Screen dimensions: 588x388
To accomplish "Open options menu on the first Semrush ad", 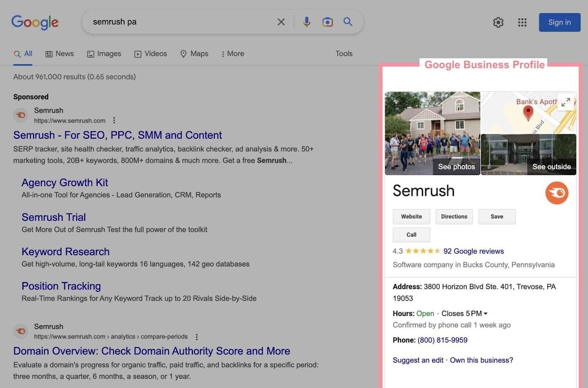I will (x=114, y=120).
